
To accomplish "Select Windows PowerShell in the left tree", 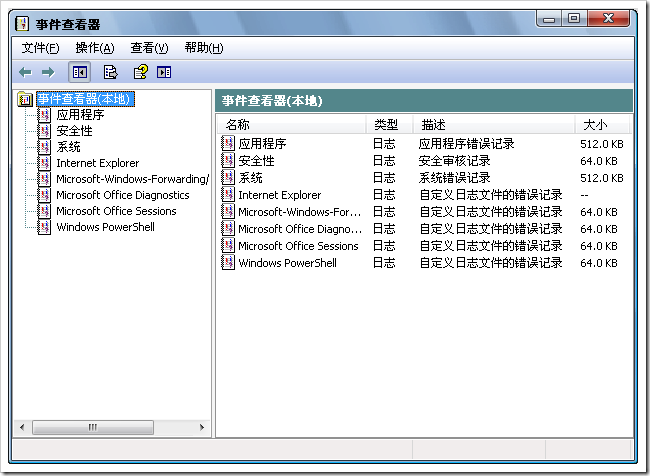I will (105, 227).
